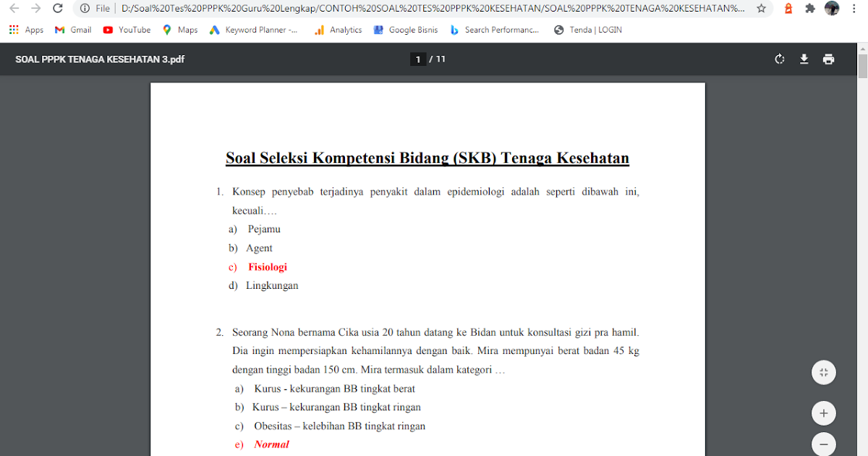Open the Maps bookmark
This screenshot has width=868, height=456.
coord(180,30)
